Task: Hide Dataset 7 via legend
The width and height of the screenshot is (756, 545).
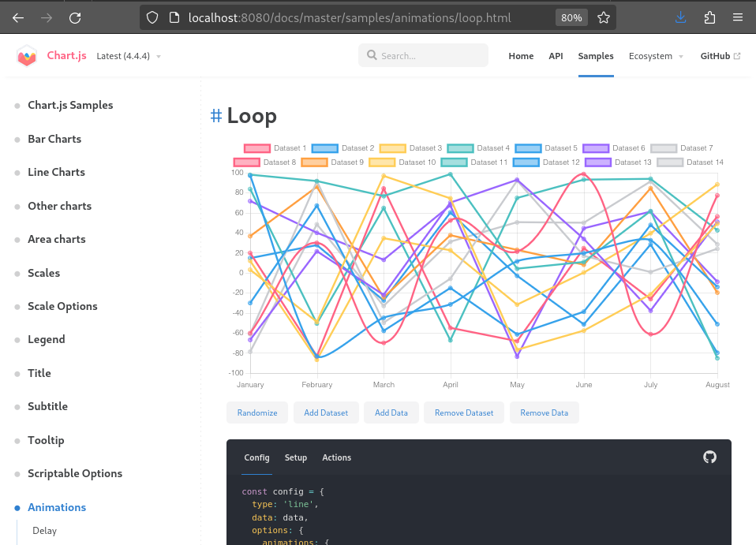Action: click(x=682, y=148)
